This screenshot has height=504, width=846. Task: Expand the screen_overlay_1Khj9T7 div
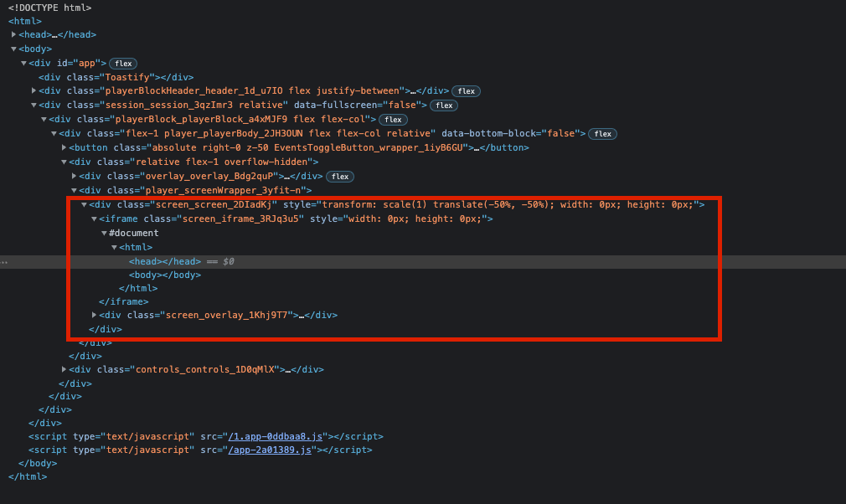93,315
